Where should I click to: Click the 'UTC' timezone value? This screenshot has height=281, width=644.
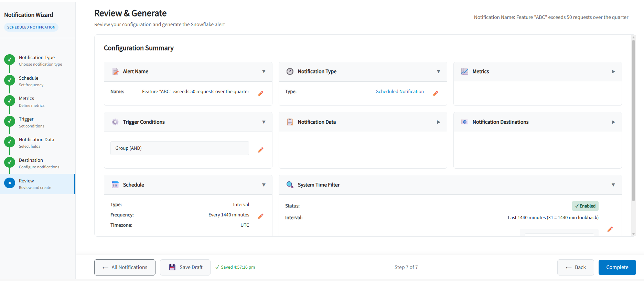245,225
